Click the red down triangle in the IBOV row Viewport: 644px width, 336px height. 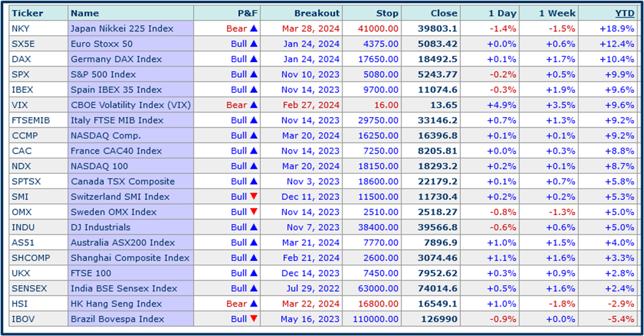click(254, 319)
